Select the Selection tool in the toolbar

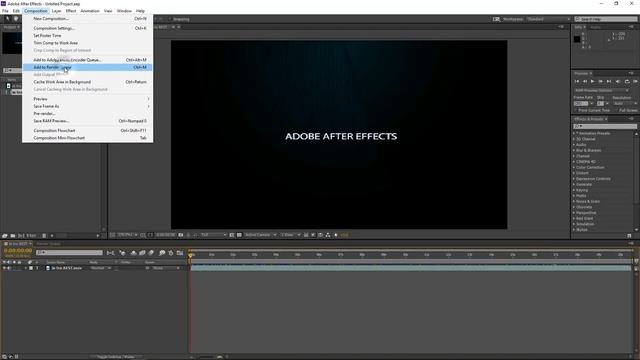point(7,19)
